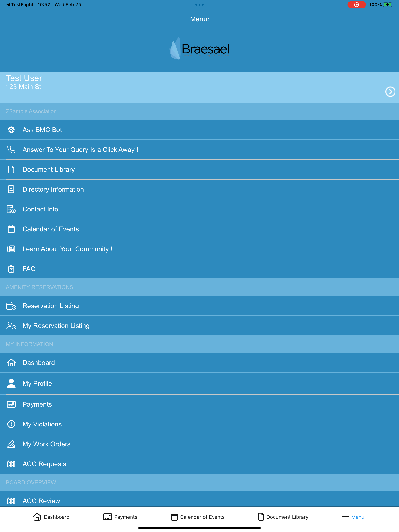Open Payments under My Information
This screenshot has width=399, height=532.
(199, 404)
